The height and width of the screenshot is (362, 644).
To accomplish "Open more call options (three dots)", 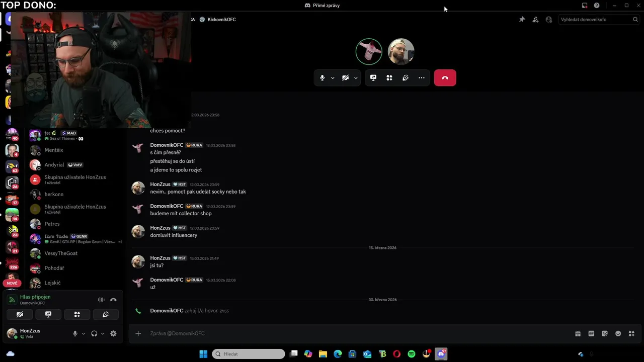I will (x=422, y=78).
